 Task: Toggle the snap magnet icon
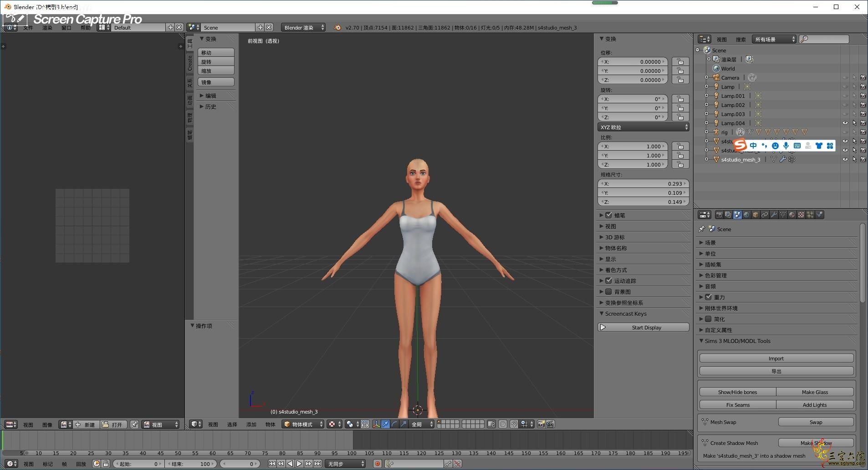(514, 424)
